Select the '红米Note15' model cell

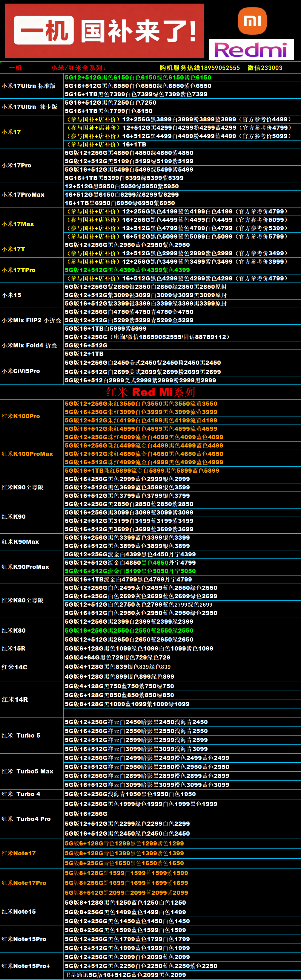32,912
